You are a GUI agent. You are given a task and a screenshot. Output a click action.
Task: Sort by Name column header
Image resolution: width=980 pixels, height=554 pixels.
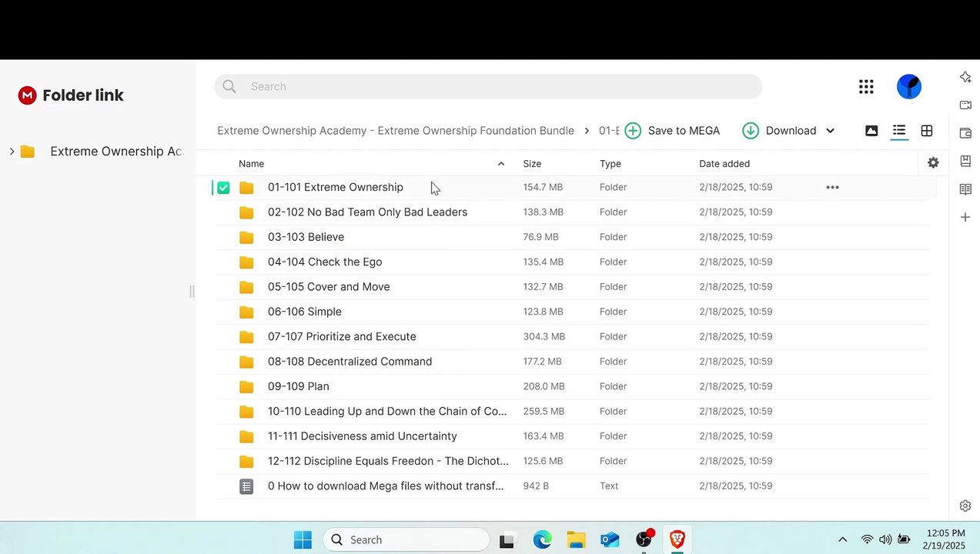(x=251, y=164)
